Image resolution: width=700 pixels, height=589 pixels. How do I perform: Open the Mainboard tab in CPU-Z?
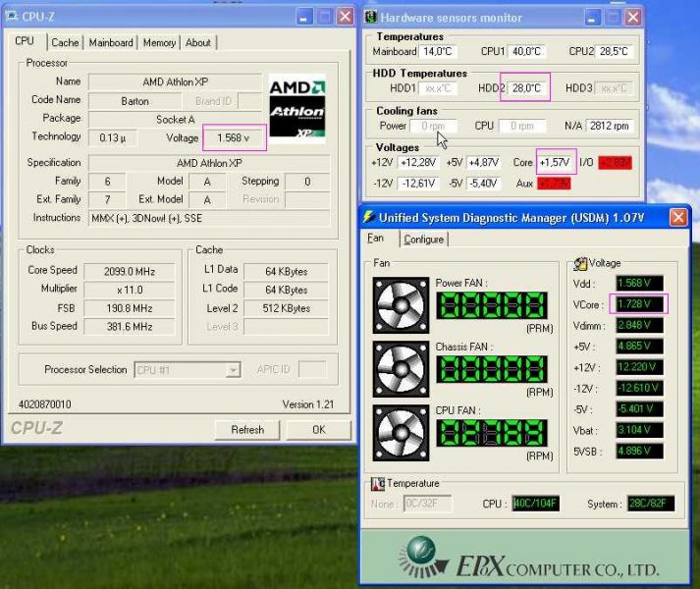[x=111, y=43]
